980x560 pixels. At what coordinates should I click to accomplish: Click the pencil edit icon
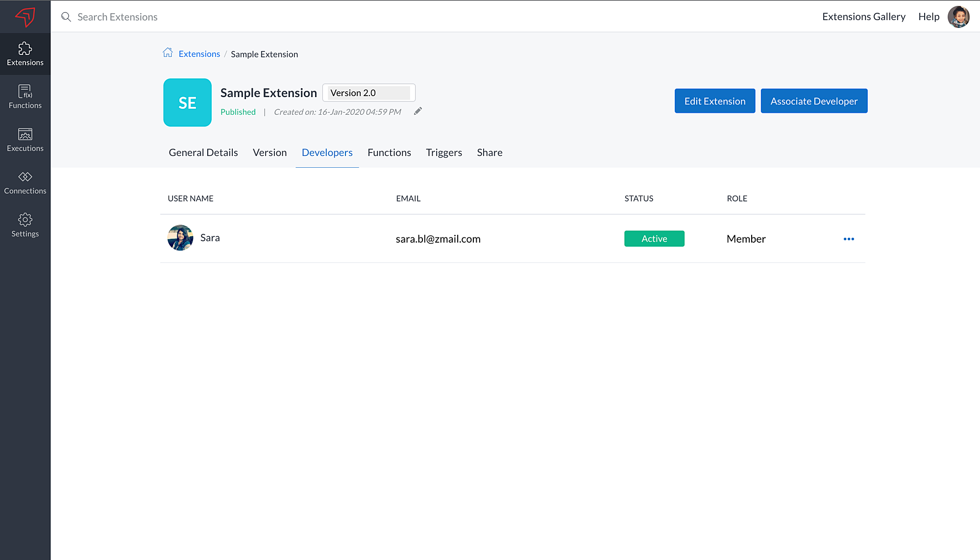(417, 111)
